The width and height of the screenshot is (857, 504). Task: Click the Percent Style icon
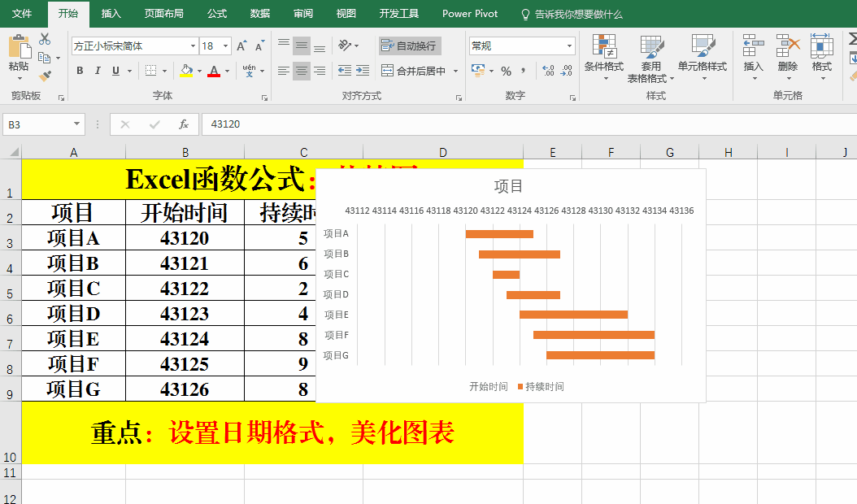pos(506,71)
